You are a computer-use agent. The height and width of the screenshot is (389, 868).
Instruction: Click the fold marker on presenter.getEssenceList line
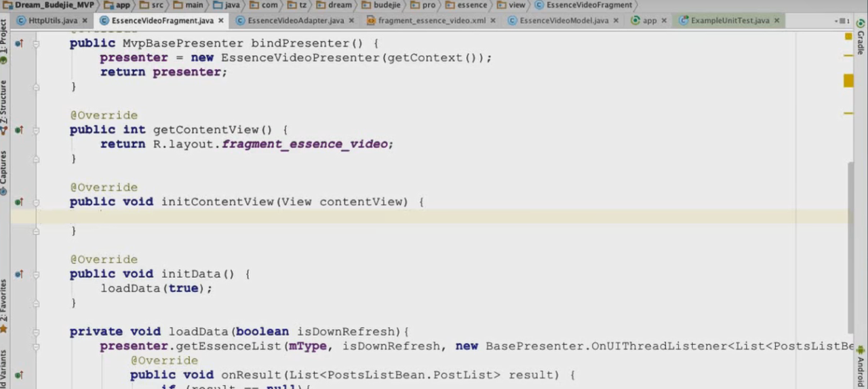pyautogui.click(x=36, y=346)
